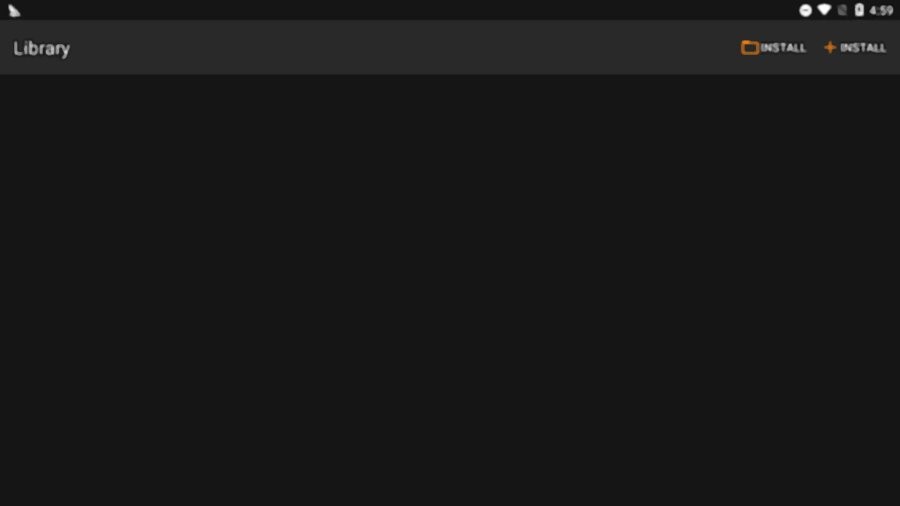Select the add-new install toolbar action
This screenshot has height=506, width=900.
point(855,48)
